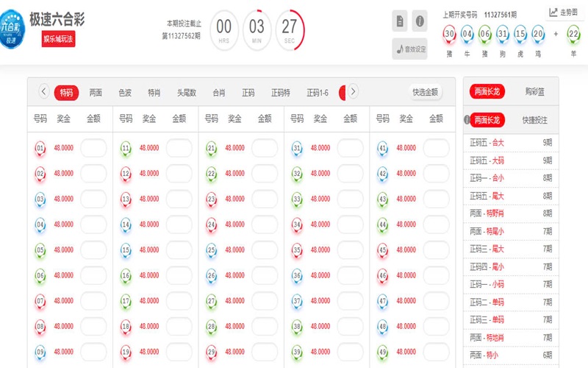This screenshot has width=588, height=368.
Task: Select number ball 24
Action: click(212, 225)
